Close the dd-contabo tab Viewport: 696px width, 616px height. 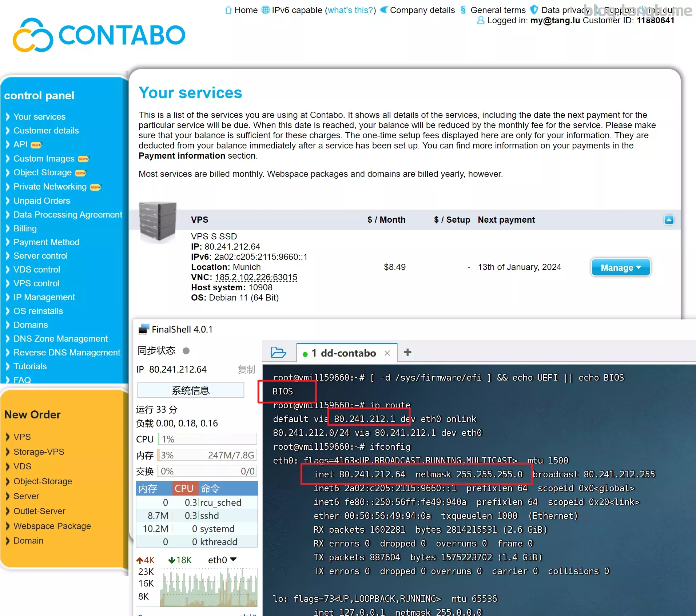coord(387,353)
